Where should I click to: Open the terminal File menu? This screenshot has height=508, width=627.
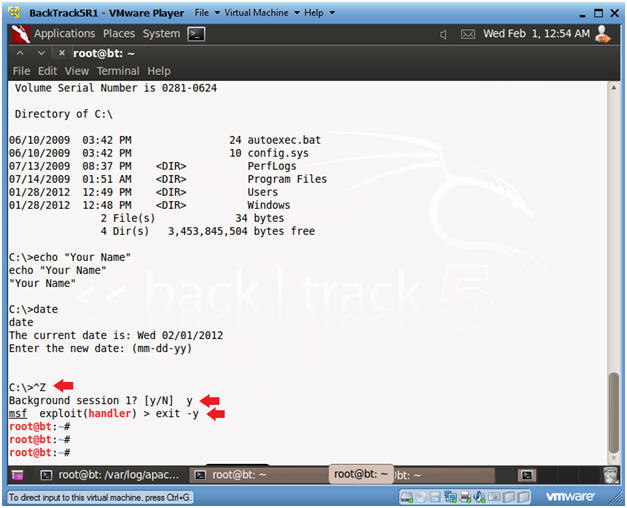coord(21,71)
